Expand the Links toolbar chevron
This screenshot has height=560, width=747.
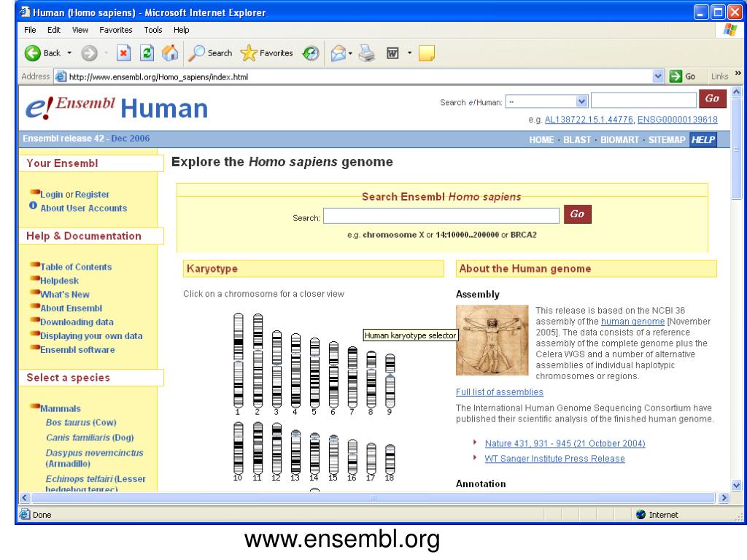click(738, 73)
